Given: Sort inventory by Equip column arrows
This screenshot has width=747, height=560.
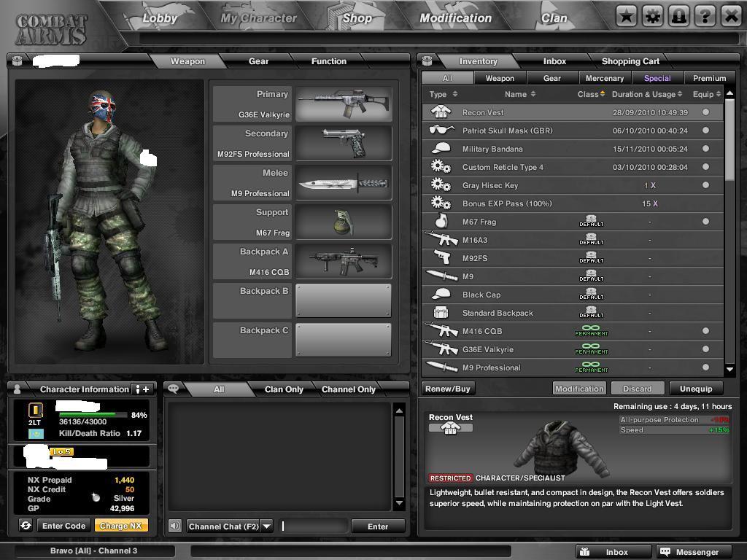Looking at the screenshot, I should tap(719, 94).
